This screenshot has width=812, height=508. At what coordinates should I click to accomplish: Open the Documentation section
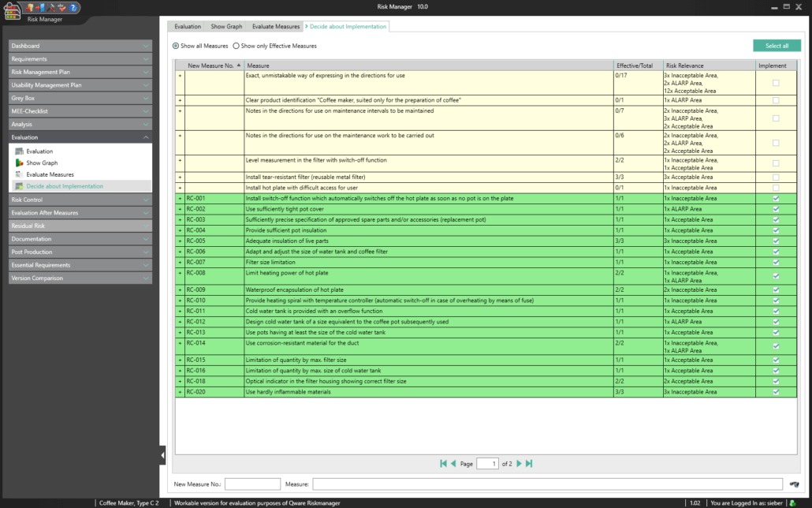(80, 239)
